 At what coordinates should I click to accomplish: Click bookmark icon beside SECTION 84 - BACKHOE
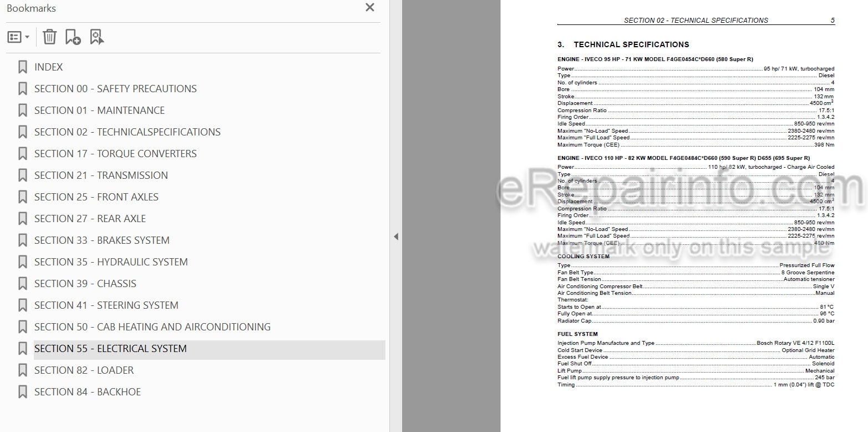[23, 392]
